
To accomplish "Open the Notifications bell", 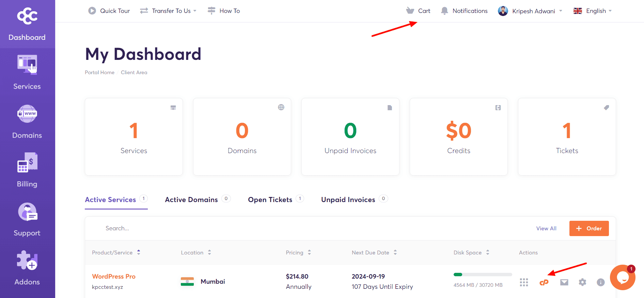I will (x=464, y=11).
